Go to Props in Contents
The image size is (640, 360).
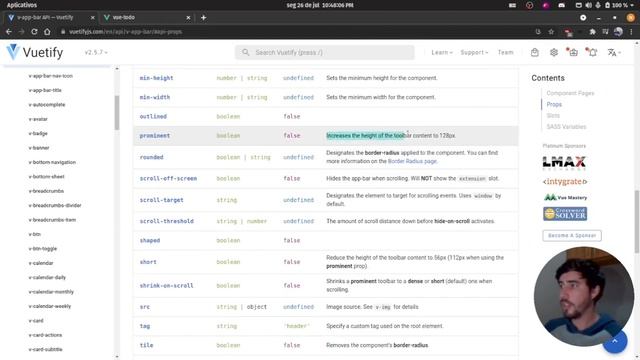(554, 104)
